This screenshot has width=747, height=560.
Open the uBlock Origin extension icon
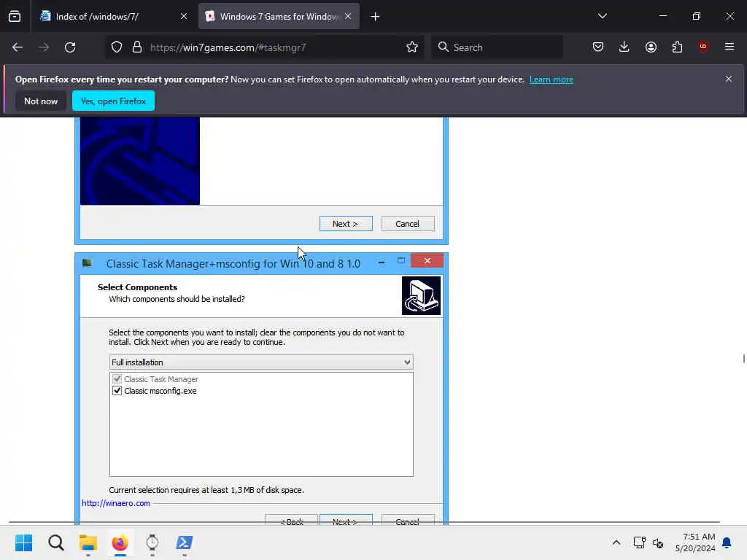[x=703, y=47]
